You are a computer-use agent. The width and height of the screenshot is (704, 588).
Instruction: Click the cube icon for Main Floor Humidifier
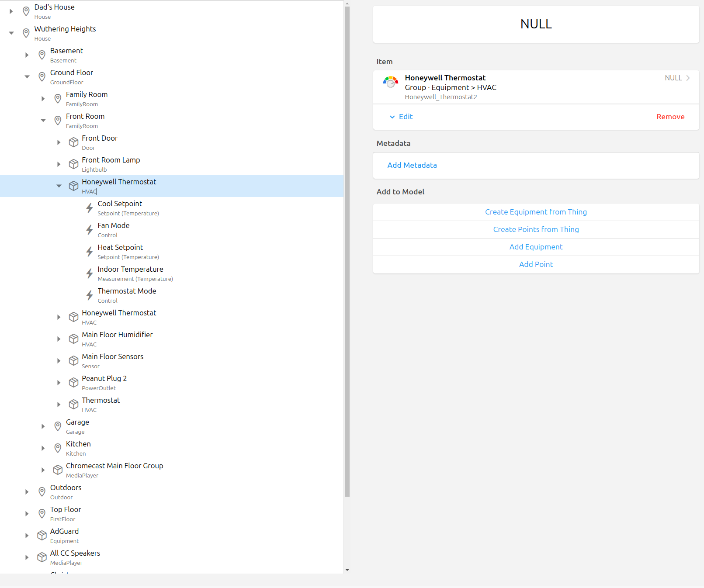pos(73,339)
